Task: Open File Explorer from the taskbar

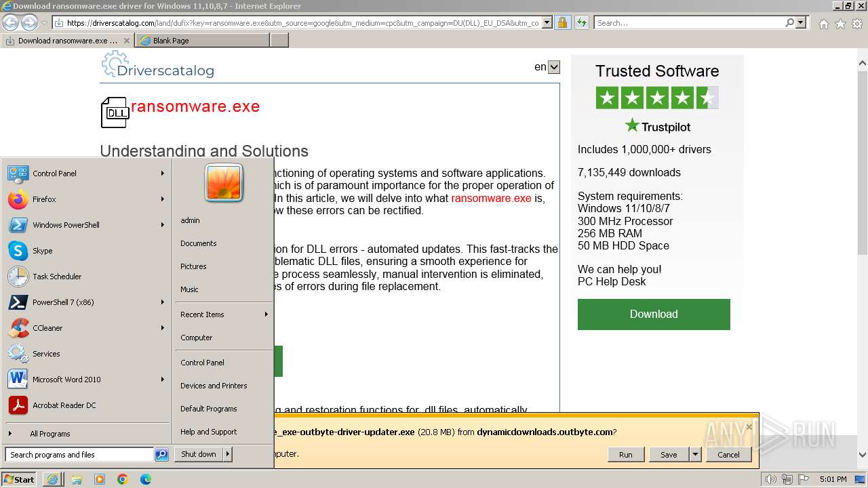Action: 77,479
